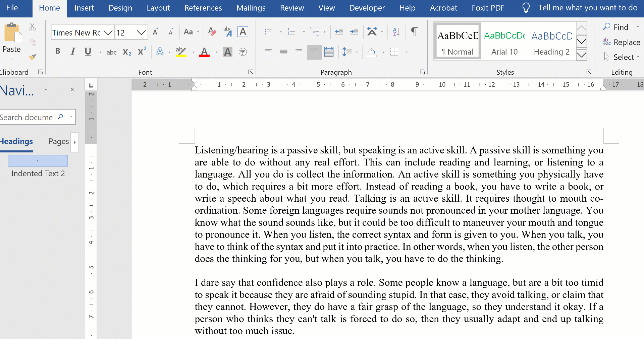The height and width of the screenshot is (339, 644).
Task: Open the Clear All Formatting icon
Action: pyautogui.click(x=211, y=32)
